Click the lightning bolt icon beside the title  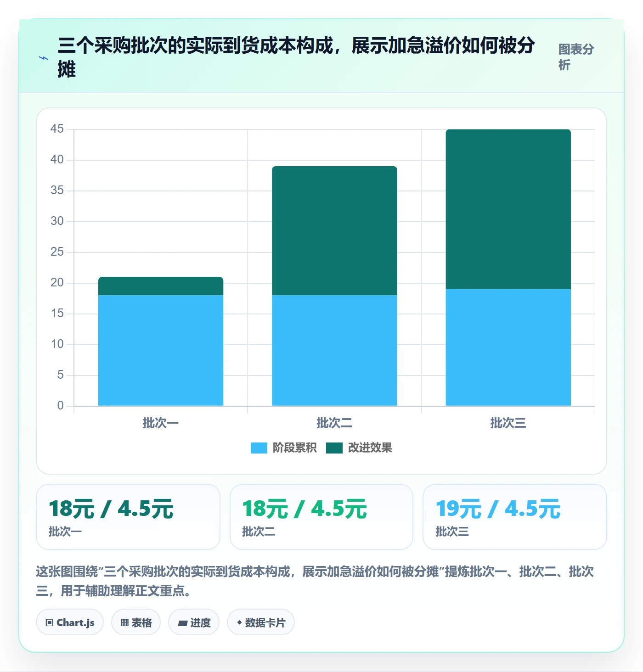[x=44, y=58]
